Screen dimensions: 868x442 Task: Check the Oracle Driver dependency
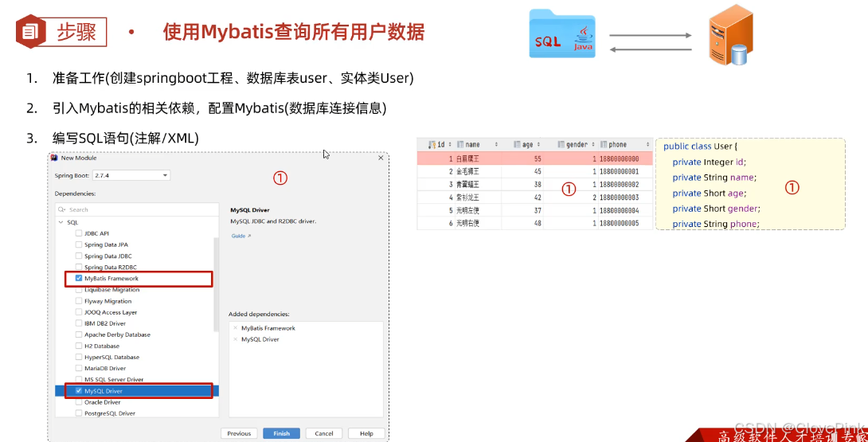pyautogui.click(x=79, y=402)
